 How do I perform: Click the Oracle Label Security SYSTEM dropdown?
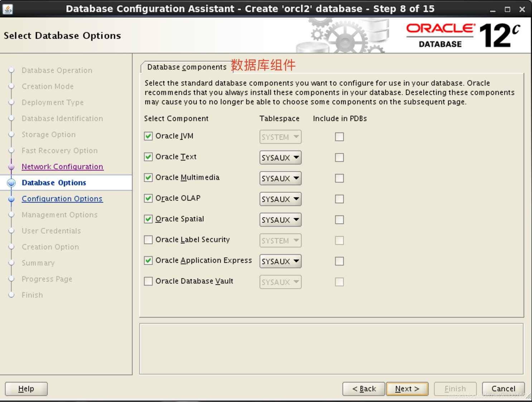pyautogui.click(x=280, y=241)
